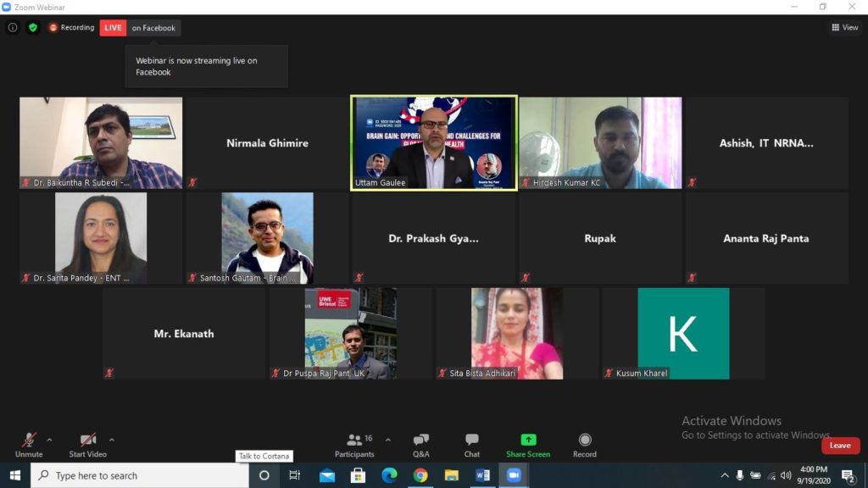The width and height of the screenshot is (868, 488).
Task: Open File Explorer from the taskbar
Action: coord(451,475)
